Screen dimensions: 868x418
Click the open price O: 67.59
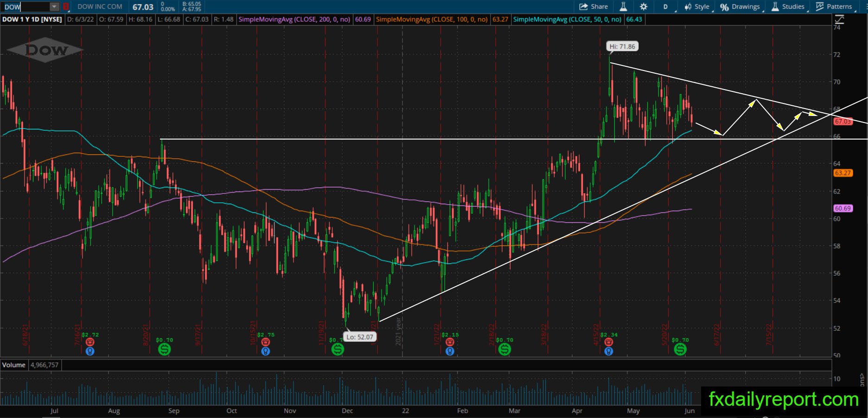pyautogui.click(x=111, y=19)
